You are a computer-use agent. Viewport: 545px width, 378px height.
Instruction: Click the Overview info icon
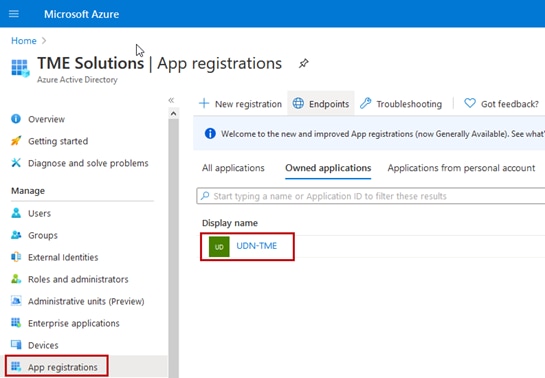pos(16,119)
